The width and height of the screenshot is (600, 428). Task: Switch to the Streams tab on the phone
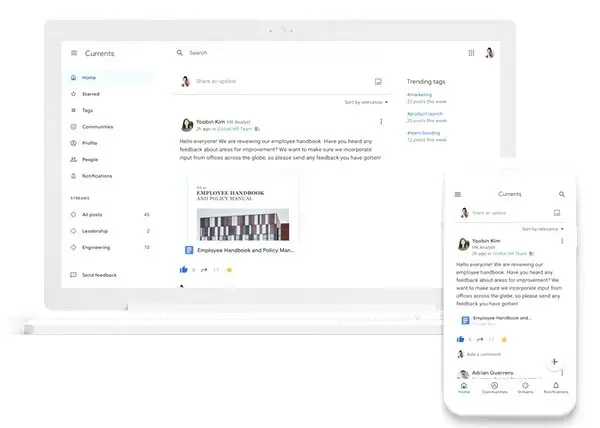click(525, 387)
